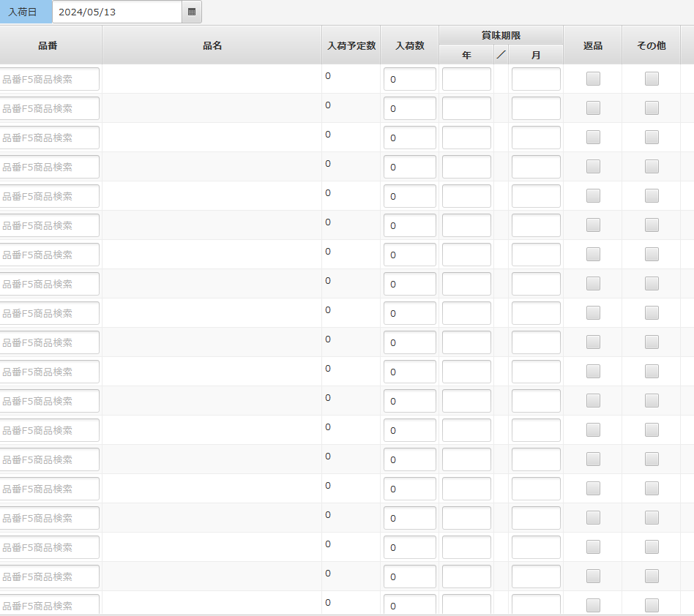
Task: Click the 入荷日 date field showing 2024/05/13
Action: (117, 12)
